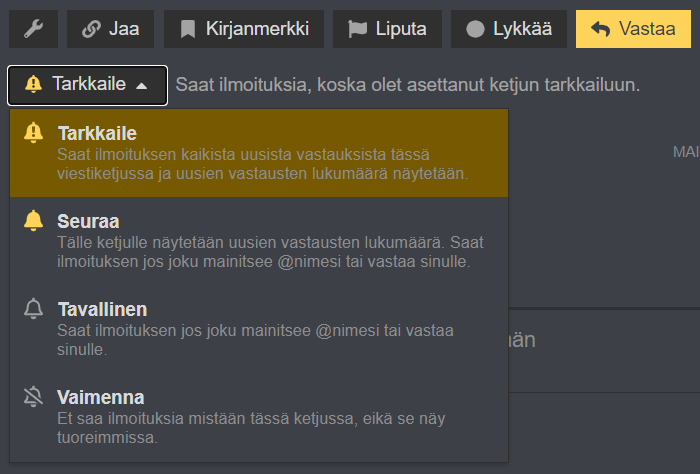This screenshot has width=700, height=474.
Task: Click the Kirjanmerkki bookmark button
Action: pos(244,29)
